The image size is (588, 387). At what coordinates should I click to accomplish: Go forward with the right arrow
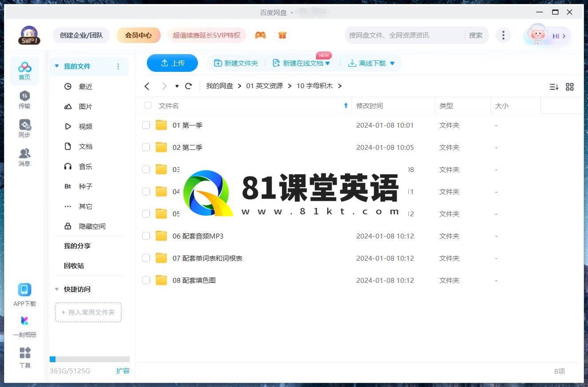(x=164, y=86)
